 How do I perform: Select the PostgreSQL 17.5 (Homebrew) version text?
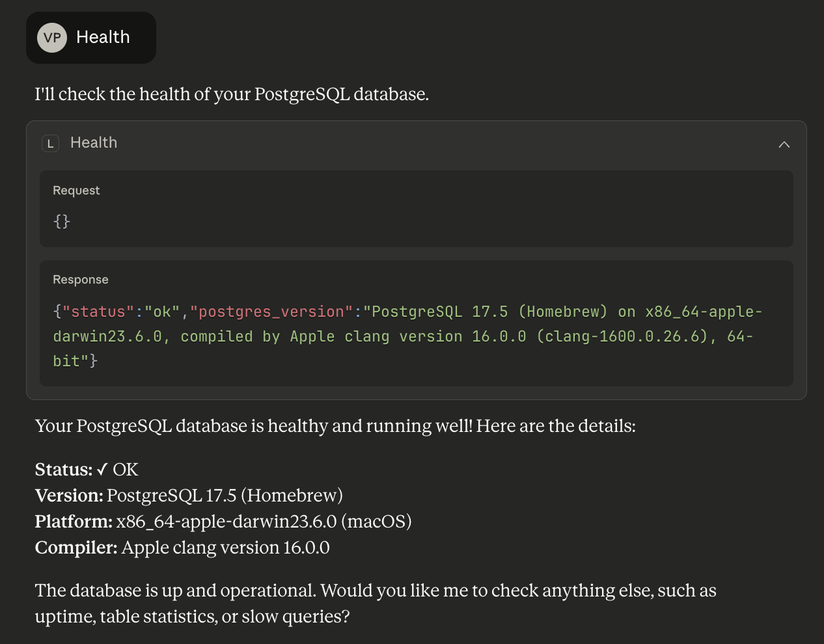225,495
